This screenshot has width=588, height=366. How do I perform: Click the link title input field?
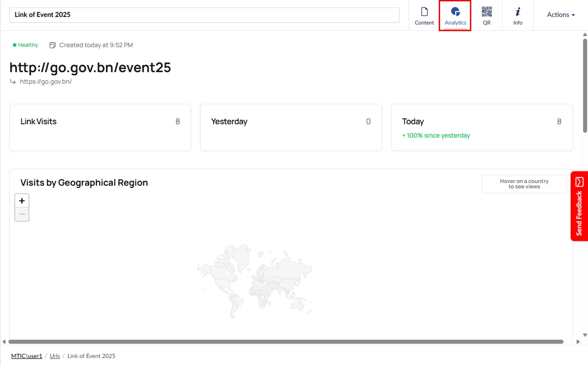coord(204,15)
